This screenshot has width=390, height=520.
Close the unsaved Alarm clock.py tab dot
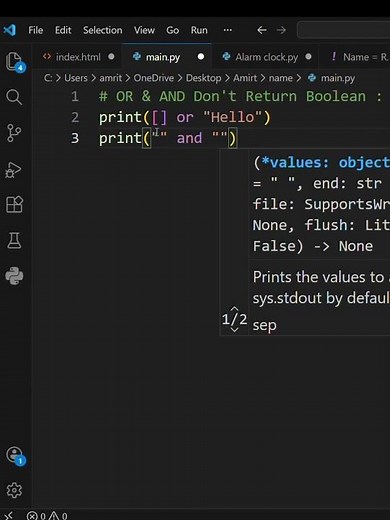(308, 57)
